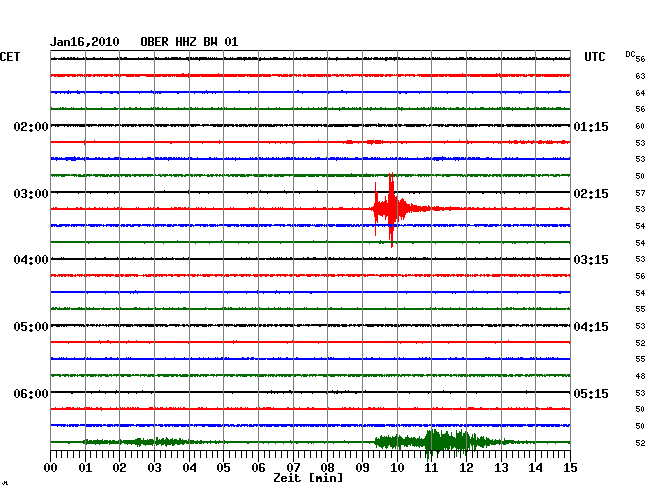This screenshot has height=494, width=650.
Task: Click minute tick label 00
Action: click(x=51, y=468)
